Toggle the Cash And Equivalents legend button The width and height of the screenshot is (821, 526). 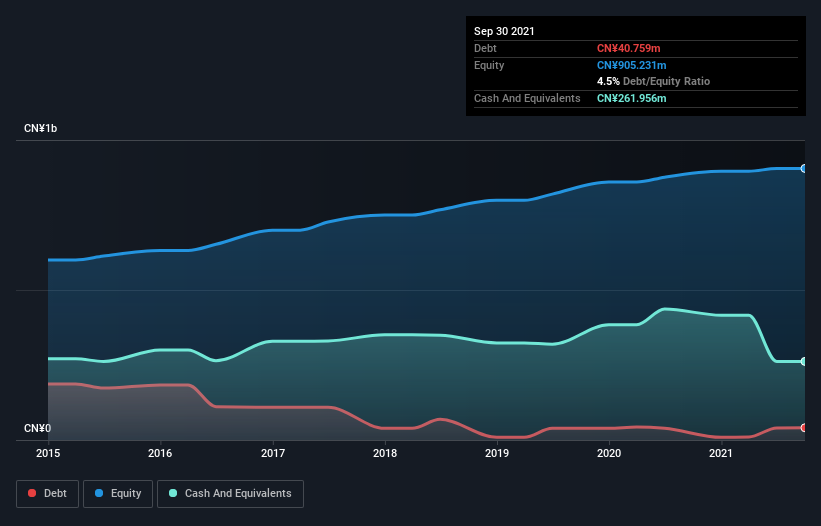coord(230,494)
